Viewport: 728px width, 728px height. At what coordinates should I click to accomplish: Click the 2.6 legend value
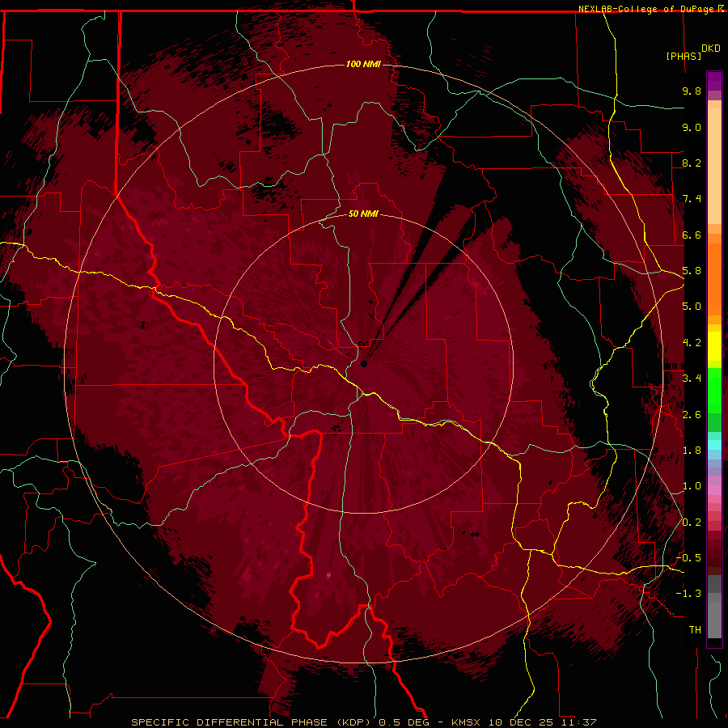(692, 415)
